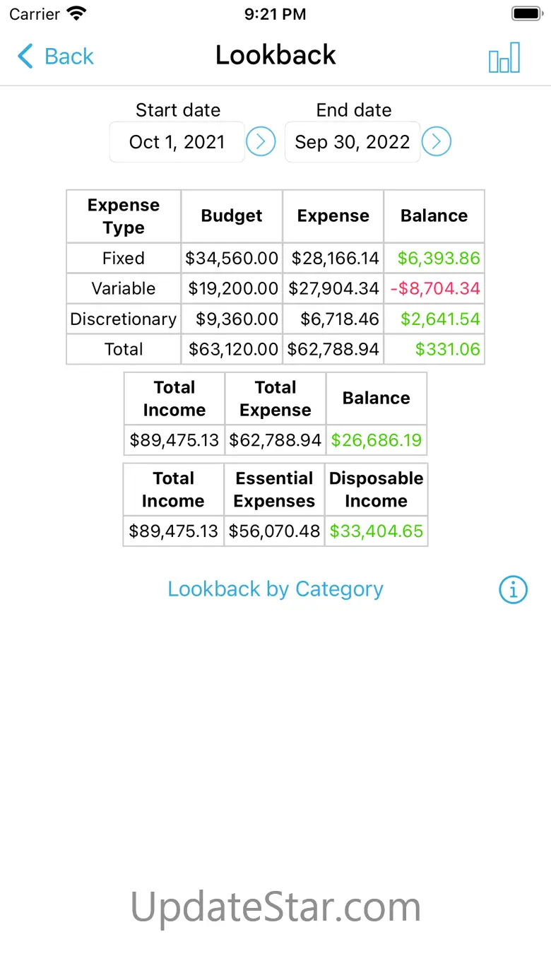Viewport: 551px width, 980px height.
Task: Tap the Fixed balance value $6,393.86
Action: point(439,259)
